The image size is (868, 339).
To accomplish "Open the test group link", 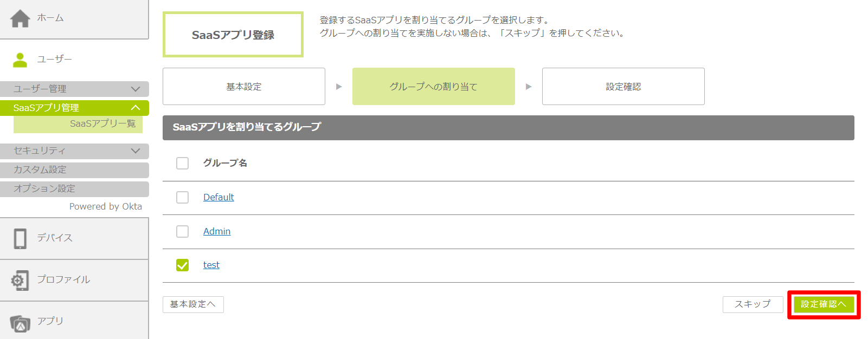I will click(x=211, y=265).
